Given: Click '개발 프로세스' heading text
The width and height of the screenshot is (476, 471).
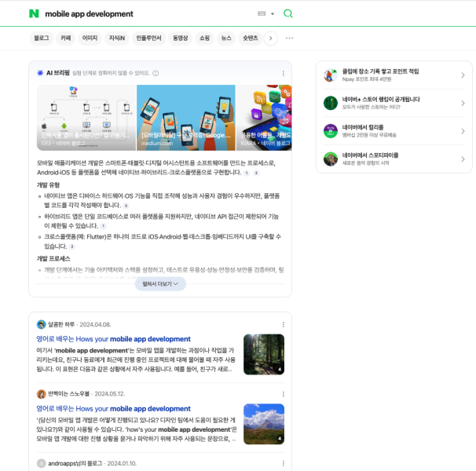Looking at the screenshot, I should [53, 258].
